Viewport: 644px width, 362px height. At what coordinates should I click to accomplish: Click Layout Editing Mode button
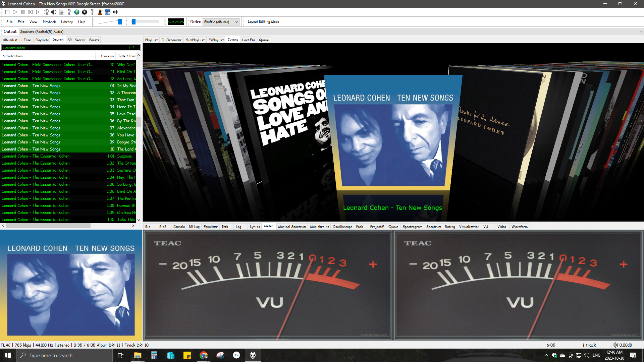pos(263,22)
